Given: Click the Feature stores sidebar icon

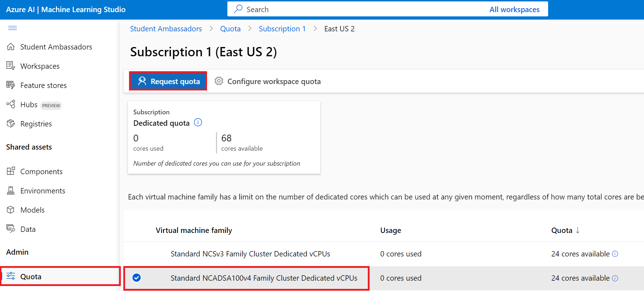Looking at the screenshot, I should [11, 85].
